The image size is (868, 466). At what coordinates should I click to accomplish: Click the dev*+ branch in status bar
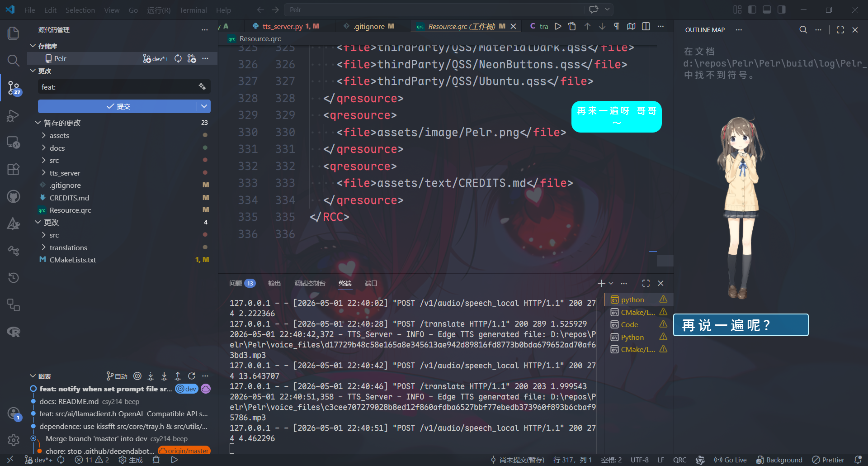pyautogui.click(x=38, y=460)
